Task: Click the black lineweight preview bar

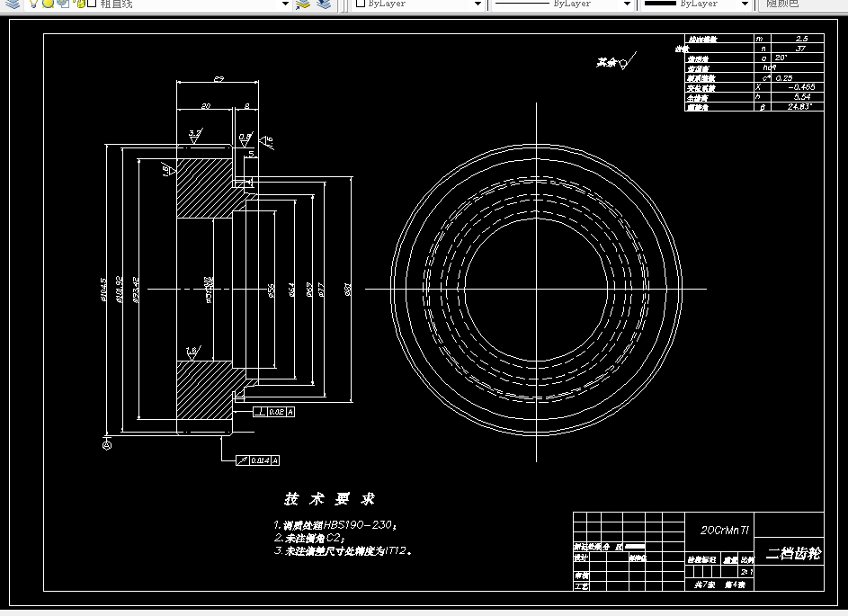Action: 660,4
